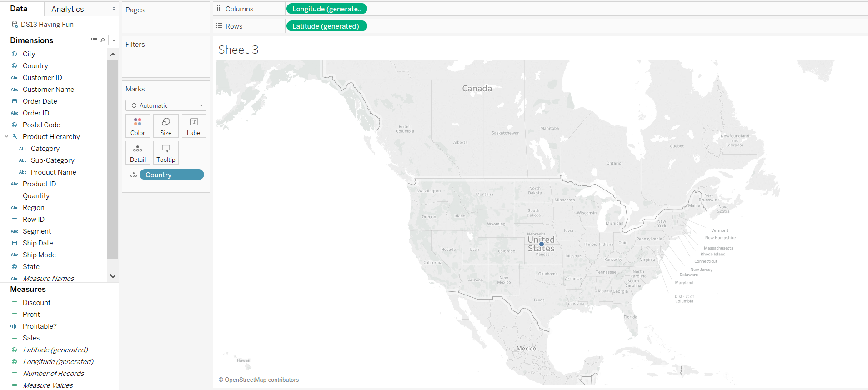
Task: Select the Longitude pill on Columns
Action: point(326,9)
